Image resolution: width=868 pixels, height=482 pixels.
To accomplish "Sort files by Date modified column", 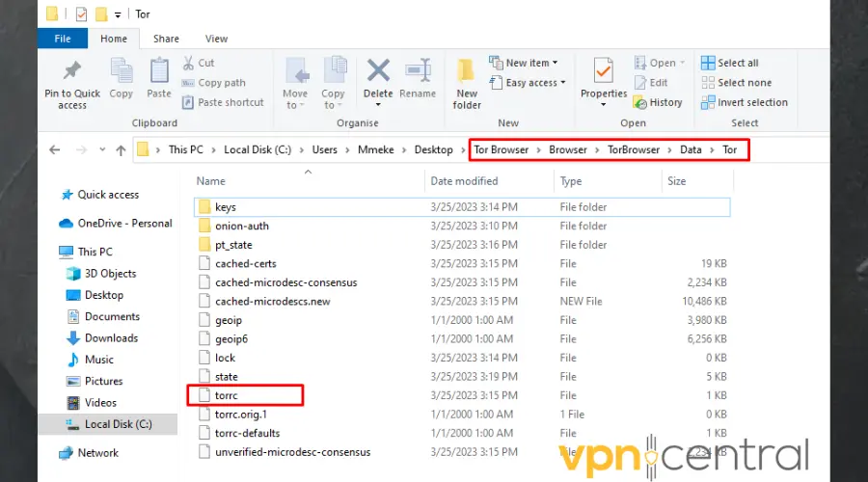I will (465, 181).
